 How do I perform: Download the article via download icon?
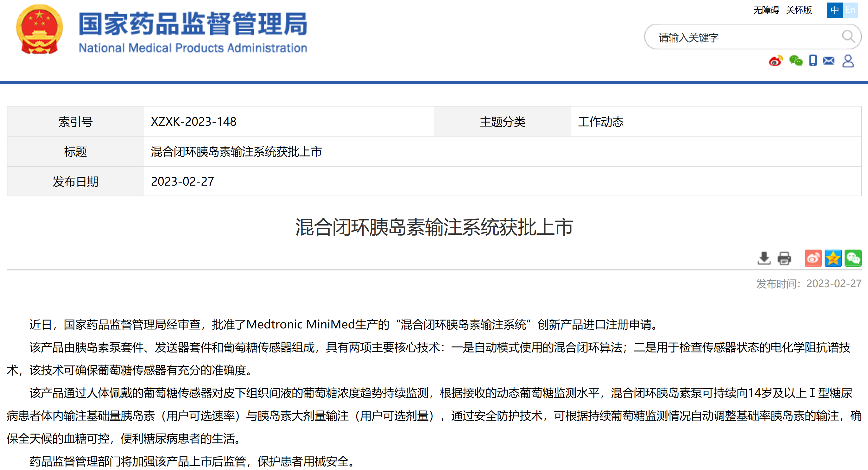tap(764, 258)
